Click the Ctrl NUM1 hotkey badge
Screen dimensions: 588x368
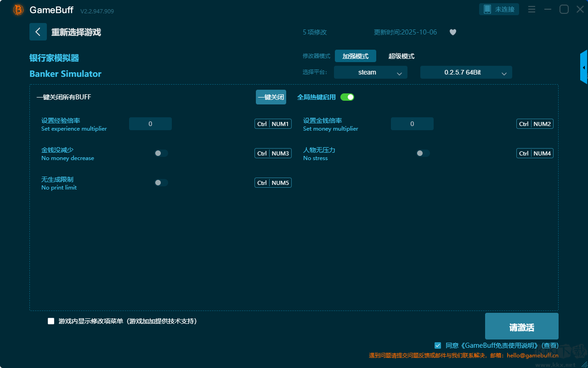273,124
